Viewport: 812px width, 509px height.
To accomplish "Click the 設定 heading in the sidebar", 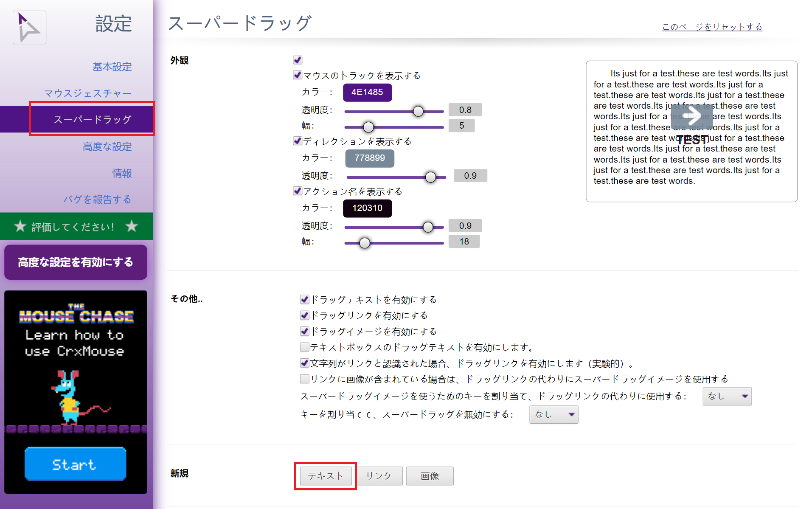I will pos(113,23).
